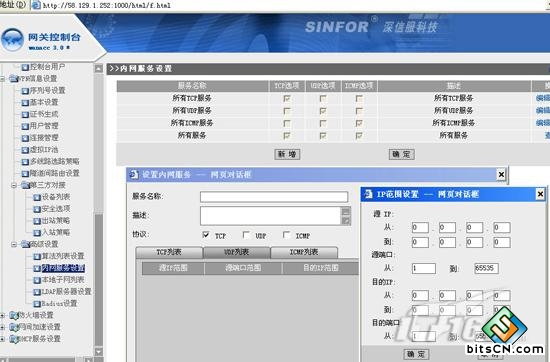Click 编辑 link for 所有TCP服务 row
The width and height of the screenshot is (550, 362).
(x=543, y=98)
